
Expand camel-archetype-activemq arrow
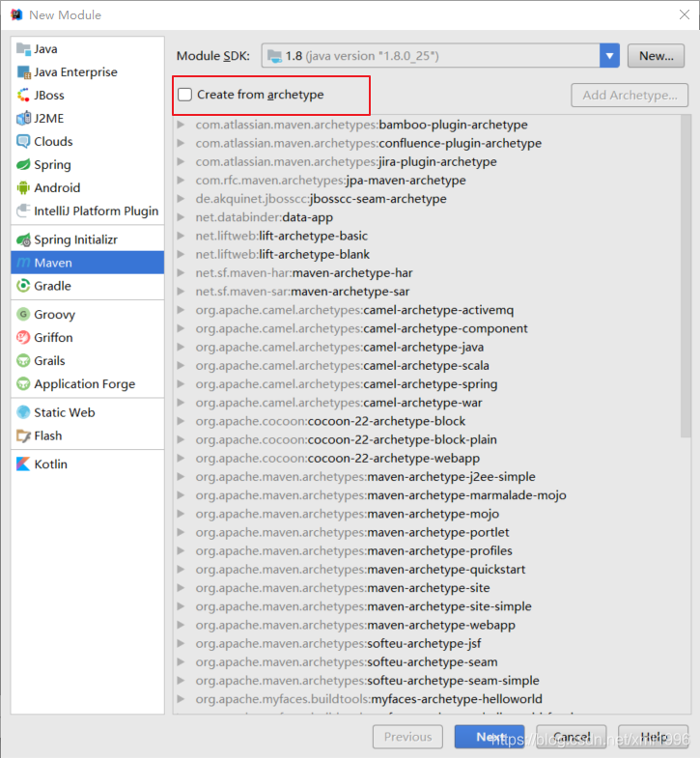click(x=181, y=310)
